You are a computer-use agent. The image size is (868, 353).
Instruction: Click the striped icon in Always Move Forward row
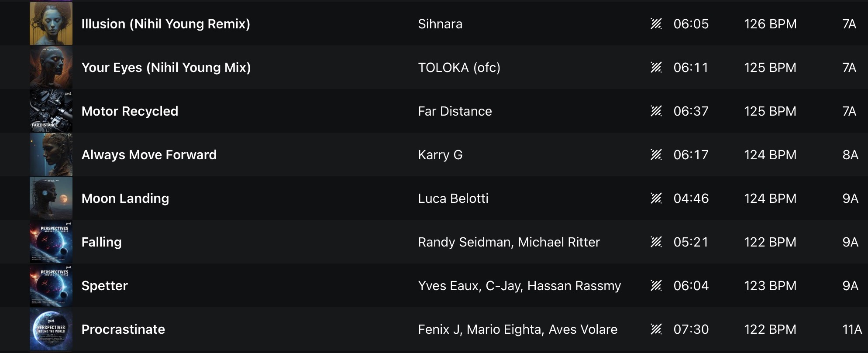pos(656,155)
